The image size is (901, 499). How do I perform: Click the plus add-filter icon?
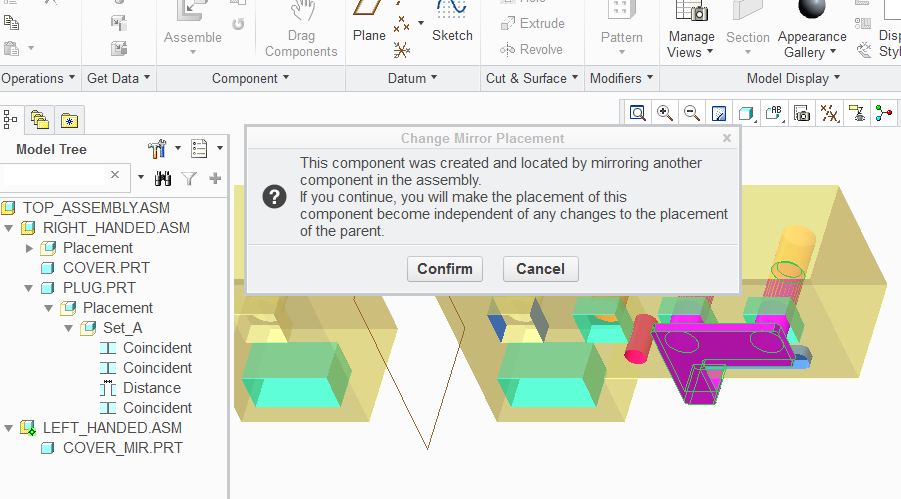[x=215, y=178]
